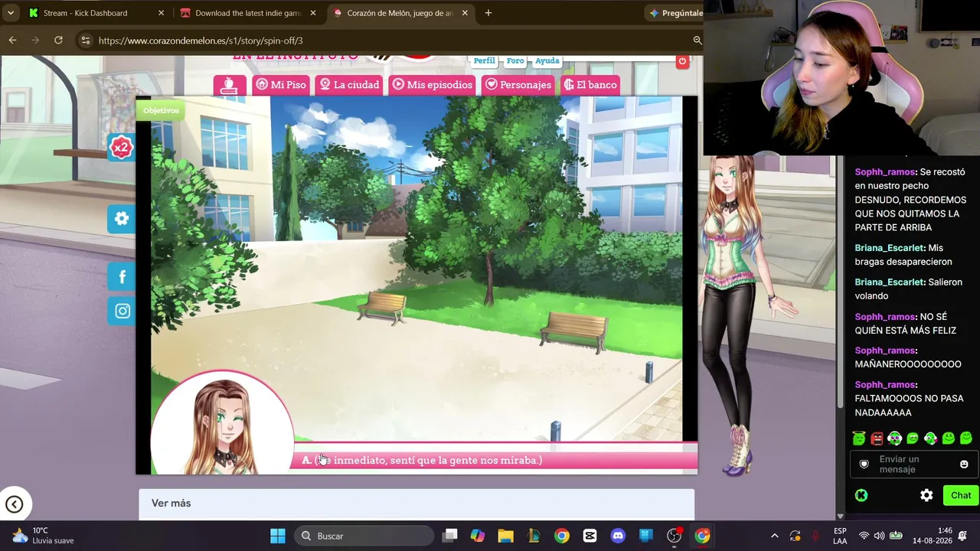Open the Mi Piso menu

[281, 85]
